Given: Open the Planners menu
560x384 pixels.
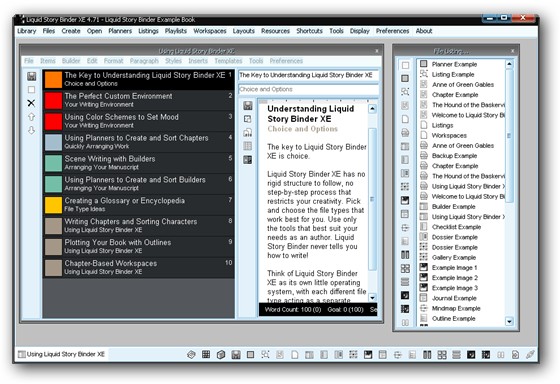Looking at the screenshot, I should point(120,31).
